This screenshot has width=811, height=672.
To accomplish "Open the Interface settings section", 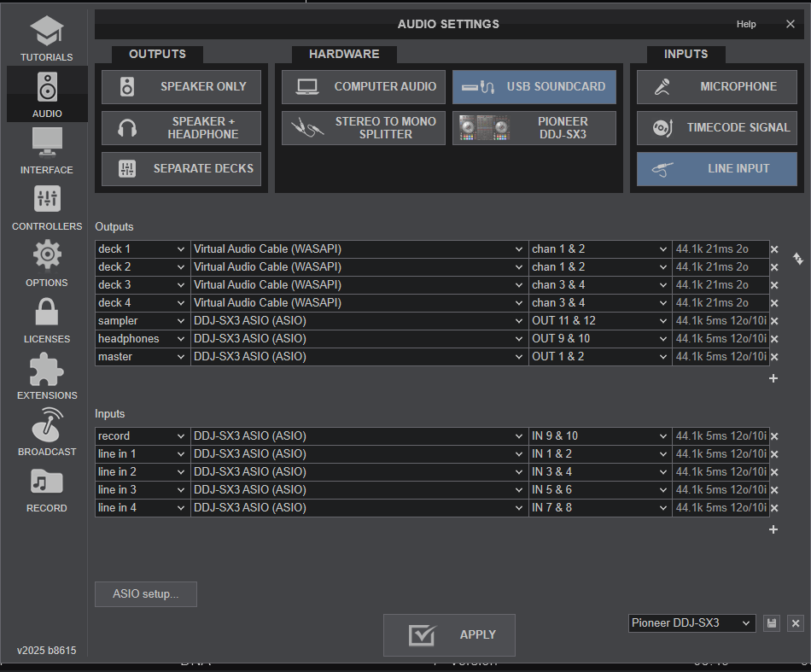I will (x=47, y=150).
